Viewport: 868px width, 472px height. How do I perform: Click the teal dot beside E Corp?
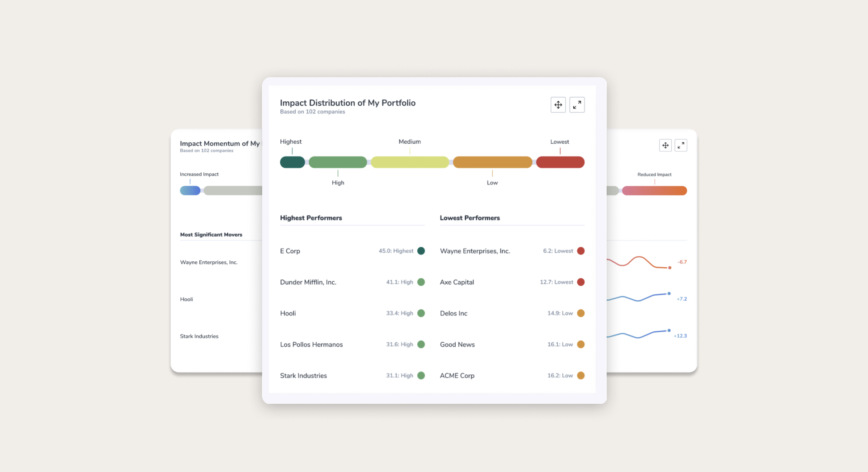tap(421, 251)
